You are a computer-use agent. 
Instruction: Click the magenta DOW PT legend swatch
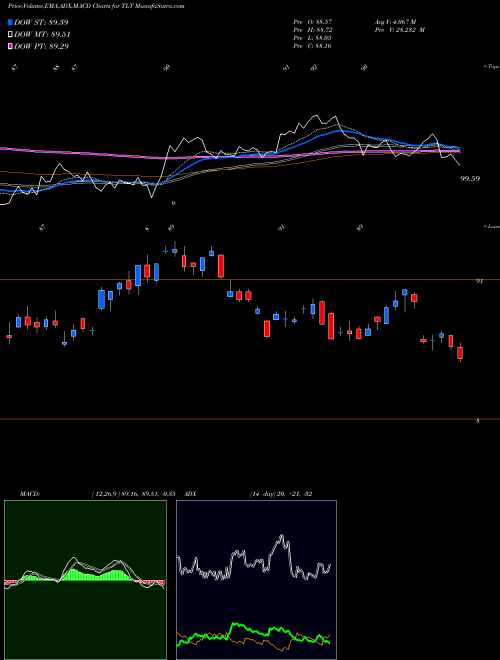(10, 46)
